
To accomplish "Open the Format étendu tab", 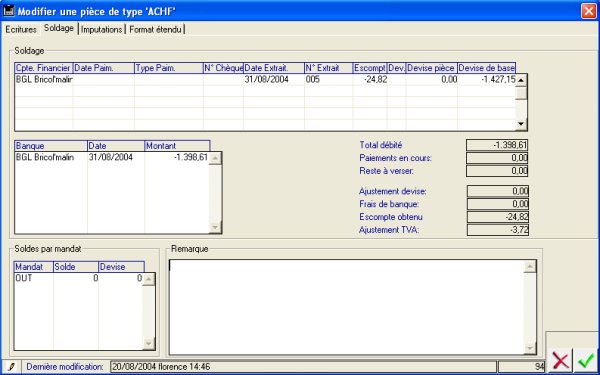I will pyautogui.click(x=155, y=29).
